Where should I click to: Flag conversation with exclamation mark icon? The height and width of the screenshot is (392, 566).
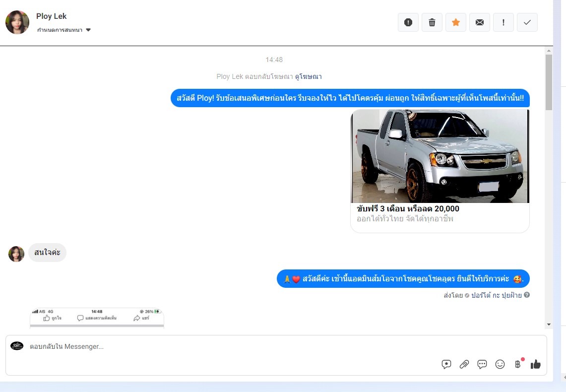503,22
